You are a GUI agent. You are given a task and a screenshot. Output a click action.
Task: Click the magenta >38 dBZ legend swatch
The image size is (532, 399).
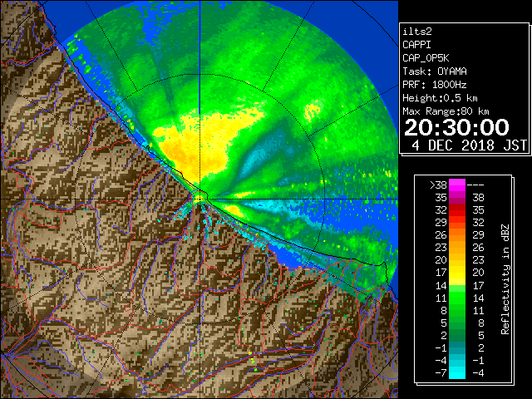[457, 185]
